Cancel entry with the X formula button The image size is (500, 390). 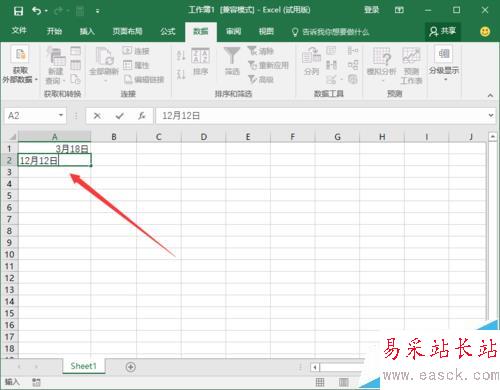click(97, 116)
